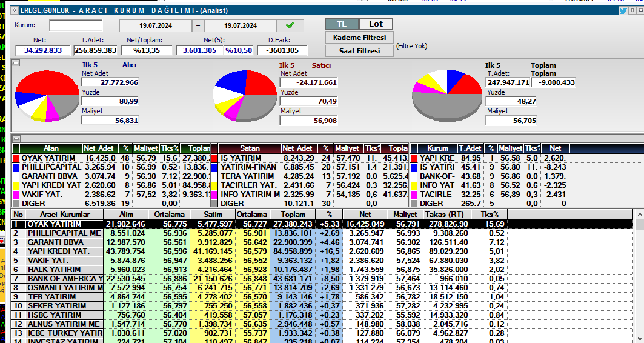The height and width of the screenshot is (343, 644).
Task: Sort main table by Araci Kurumlar header
Action: tap(64, 215)
